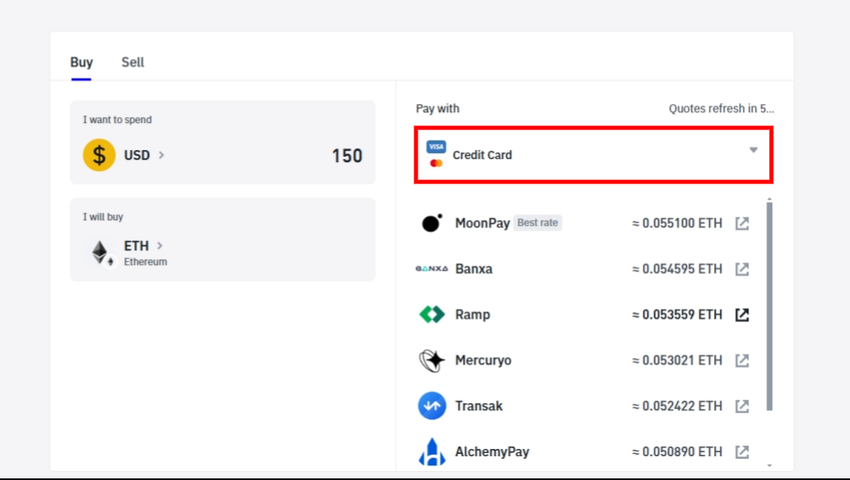Select the Ramp provider name

[x=473, y=315]
